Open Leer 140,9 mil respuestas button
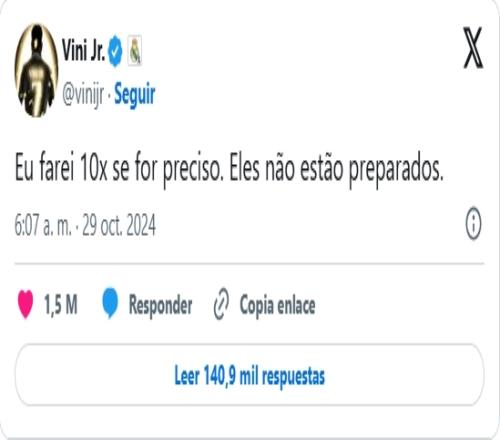 point(249,375)
